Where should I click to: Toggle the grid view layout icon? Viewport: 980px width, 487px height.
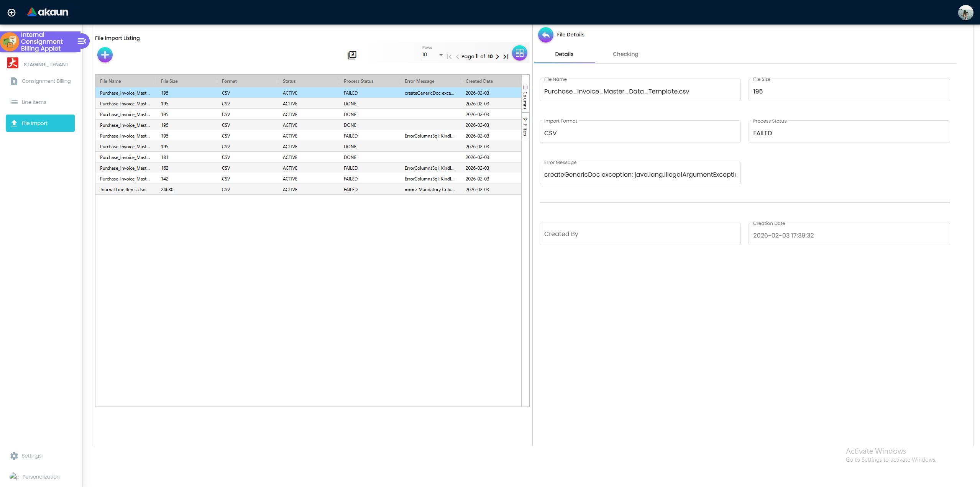pyautogui.click(x=520, y=53)
